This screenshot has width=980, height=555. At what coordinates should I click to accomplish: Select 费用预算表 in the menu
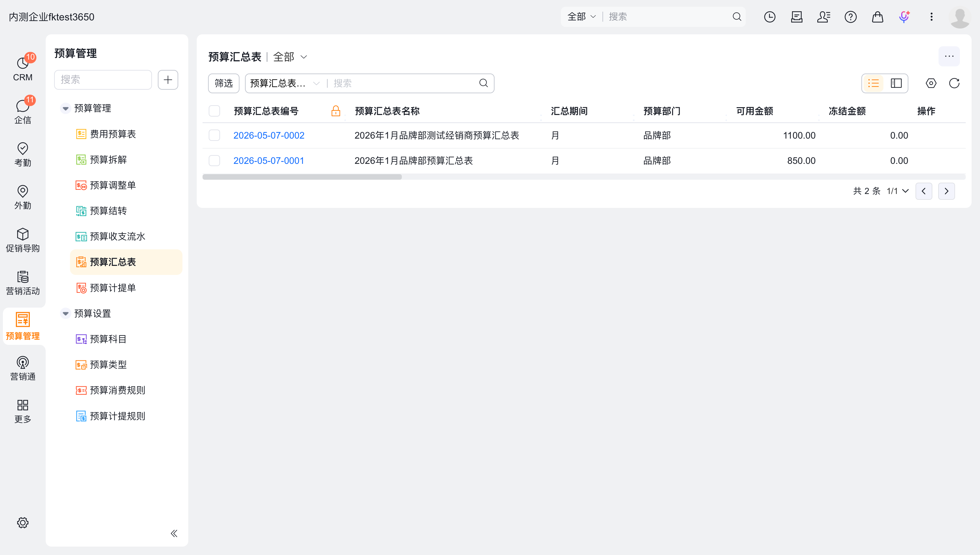[126, 134]
